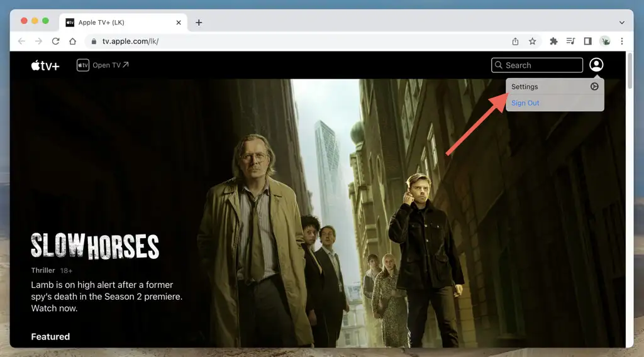Open the Extensions puzzle icon
Screen dimensions: 644x357
click(553, 41)
